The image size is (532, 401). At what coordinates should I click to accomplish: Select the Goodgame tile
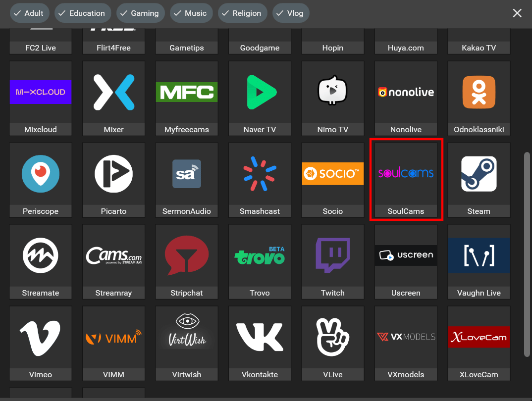coord(260,42)
